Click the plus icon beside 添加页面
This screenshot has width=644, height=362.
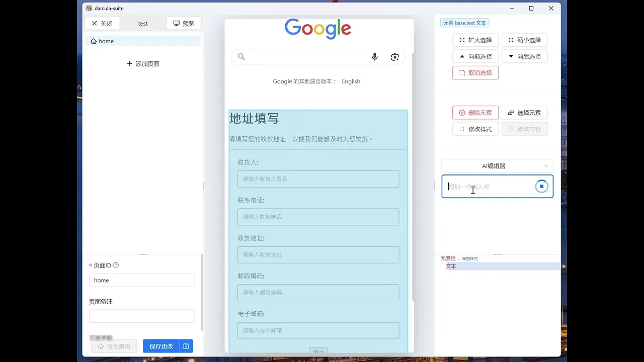tap(129, 64)
